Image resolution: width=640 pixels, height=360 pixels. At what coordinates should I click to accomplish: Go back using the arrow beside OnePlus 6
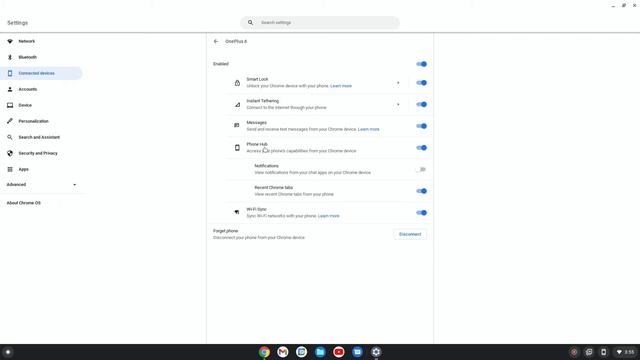[x=216, y=41]
